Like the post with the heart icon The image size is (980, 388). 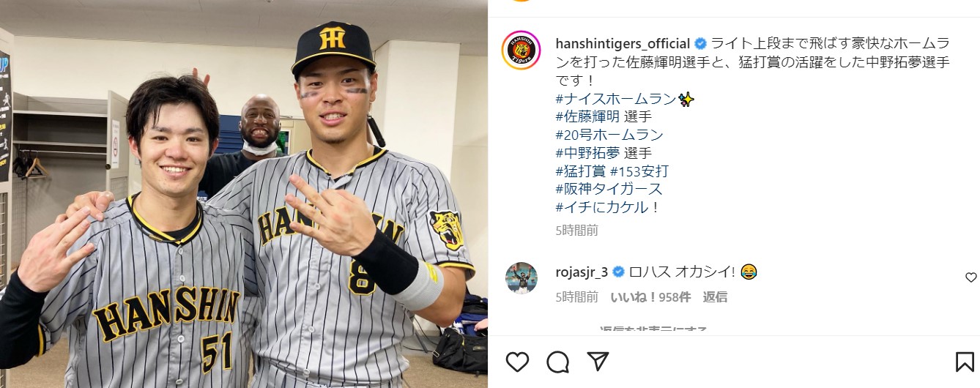[517, 362]
